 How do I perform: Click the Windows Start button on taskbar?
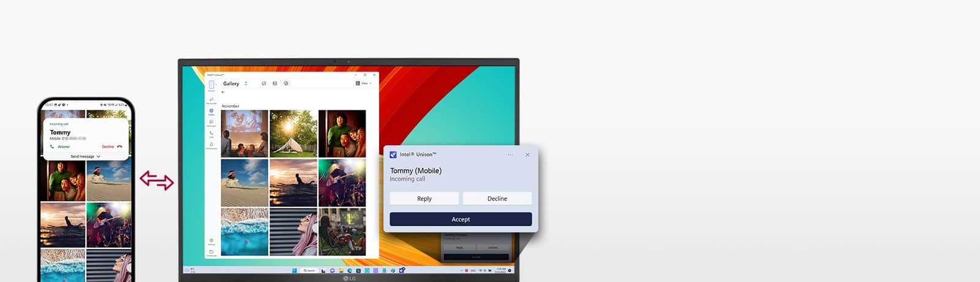point(295,270)
